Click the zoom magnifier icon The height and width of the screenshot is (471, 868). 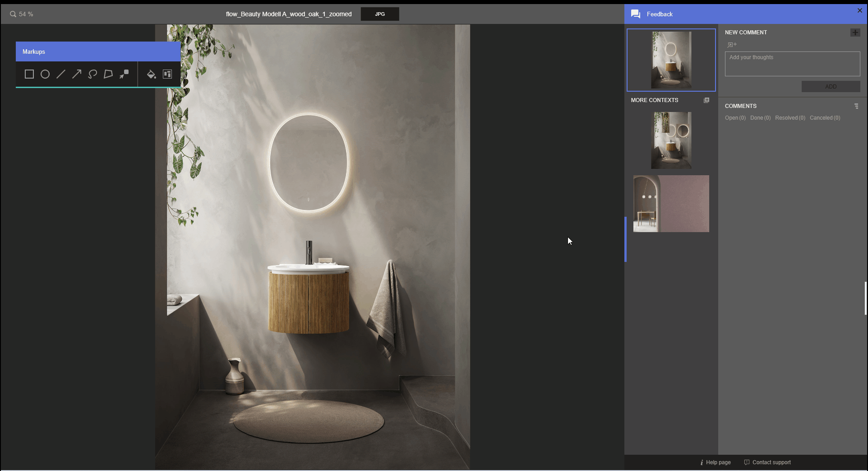(13, 14)
